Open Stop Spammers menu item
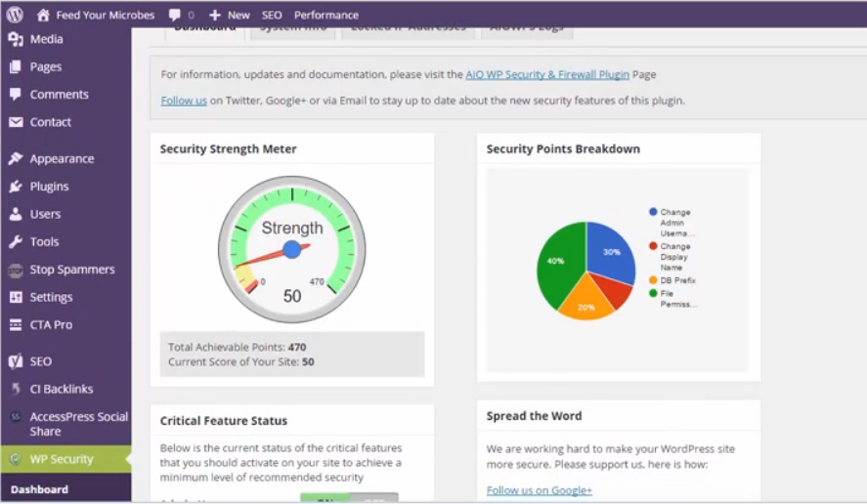 pyautogui.click(x=72, y=270)
